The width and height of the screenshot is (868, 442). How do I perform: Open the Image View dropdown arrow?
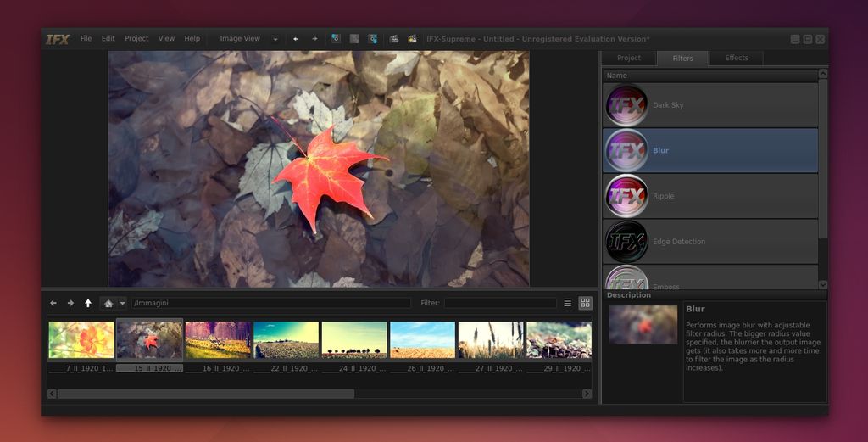[x=275, y=39]
